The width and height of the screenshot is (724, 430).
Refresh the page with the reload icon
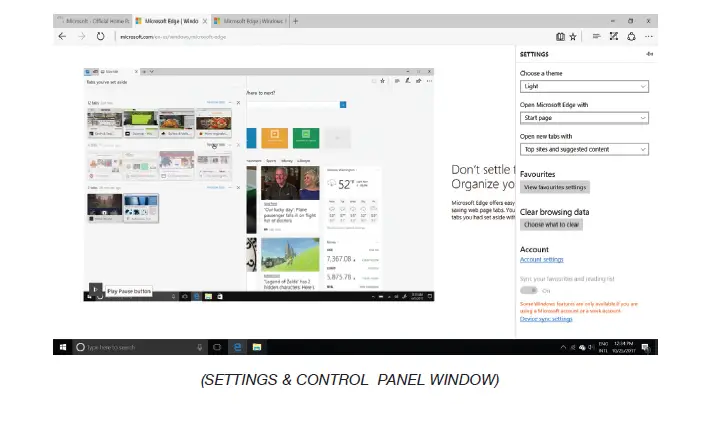(x=100, y=36)
